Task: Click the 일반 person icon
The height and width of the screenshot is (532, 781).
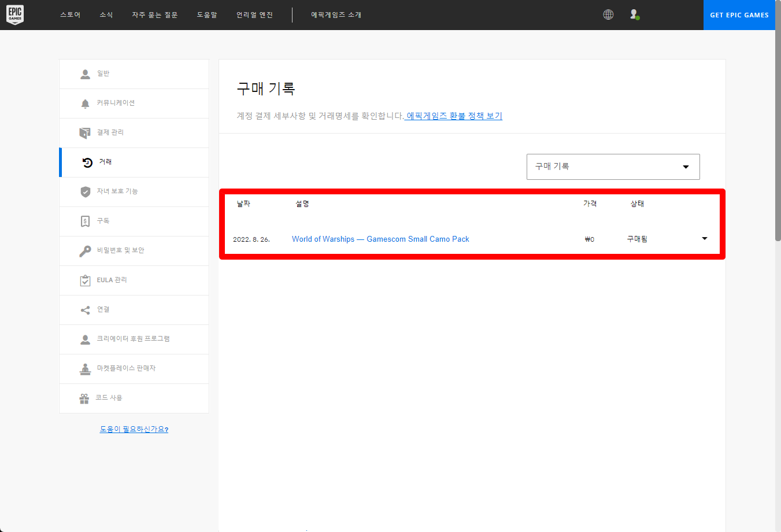Action: tap(85, 74)
